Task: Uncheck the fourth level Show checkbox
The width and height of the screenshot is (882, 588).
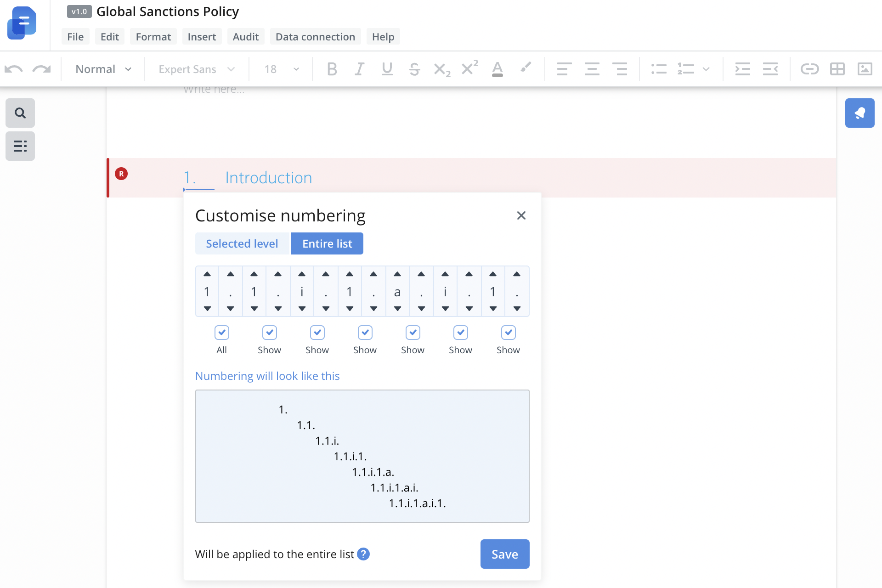Action: coord(365,333)
